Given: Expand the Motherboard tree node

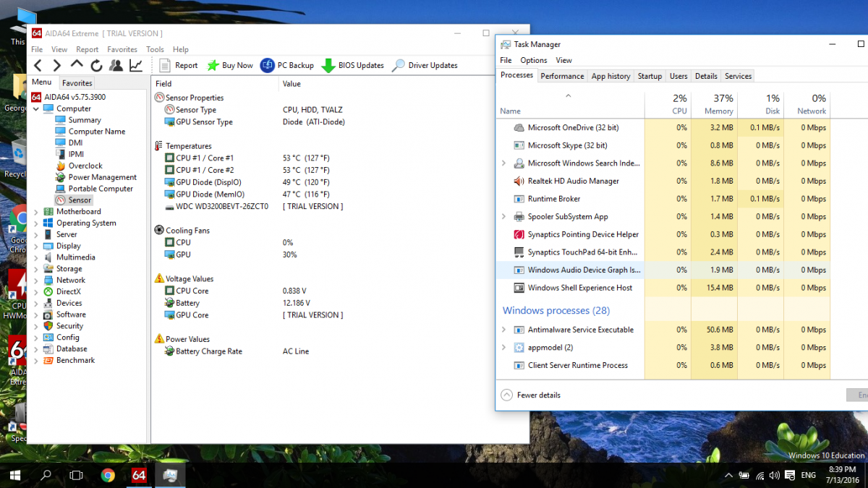Looking at the screenshot, I should (x=36, y=212).
